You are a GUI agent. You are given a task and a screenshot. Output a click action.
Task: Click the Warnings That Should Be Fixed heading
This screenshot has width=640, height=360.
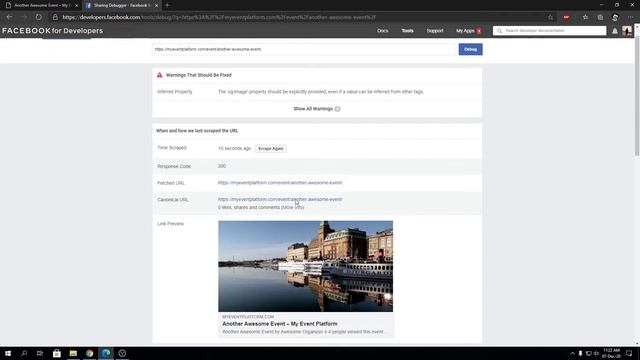(199, 75)
